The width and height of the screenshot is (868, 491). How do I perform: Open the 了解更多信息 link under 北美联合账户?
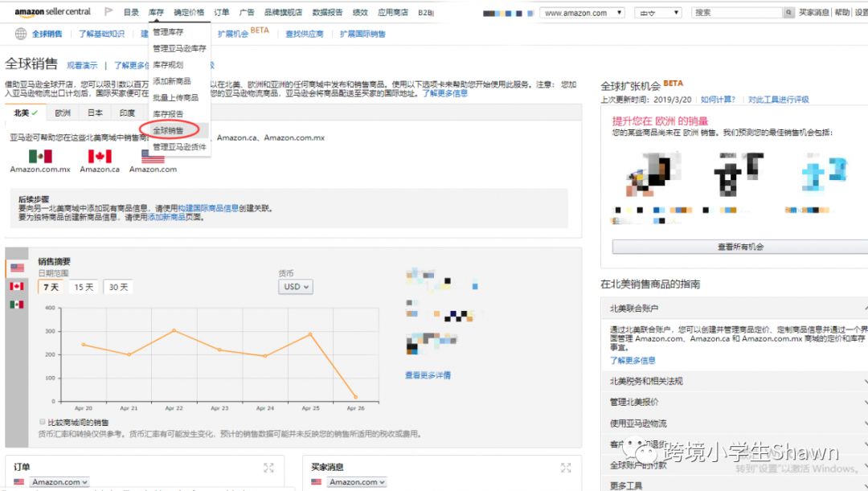click(x=633, y=360)
